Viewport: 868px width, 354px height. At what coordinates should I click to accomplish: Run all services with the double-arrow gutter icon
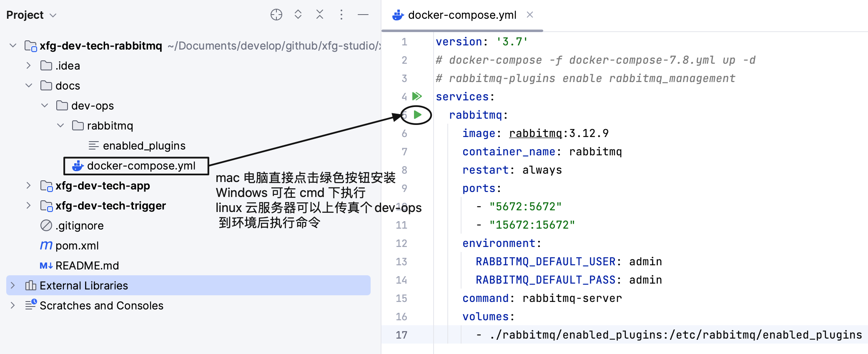coord(417,96)
